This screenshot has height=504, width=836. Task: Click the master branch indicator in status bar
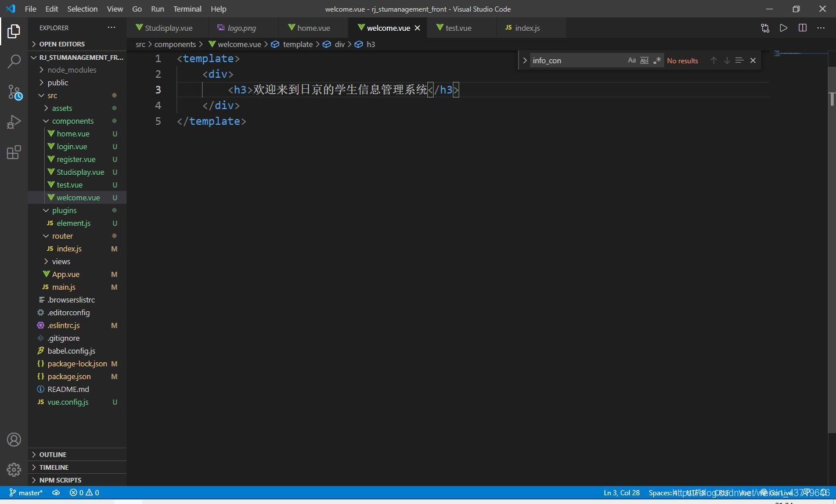(26, 492)
